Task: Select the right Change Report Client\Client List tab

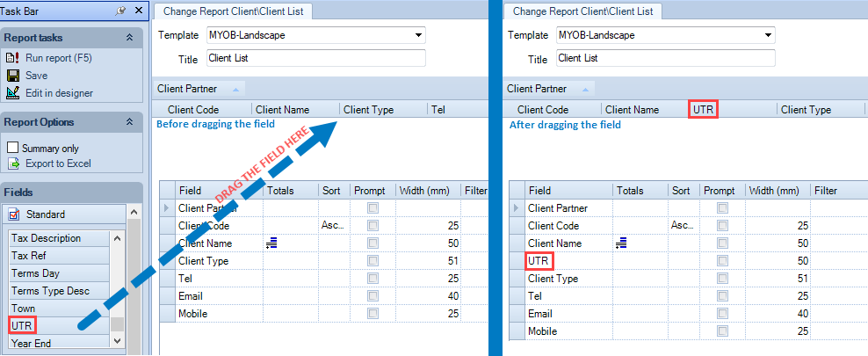Action: coord(582,11)
